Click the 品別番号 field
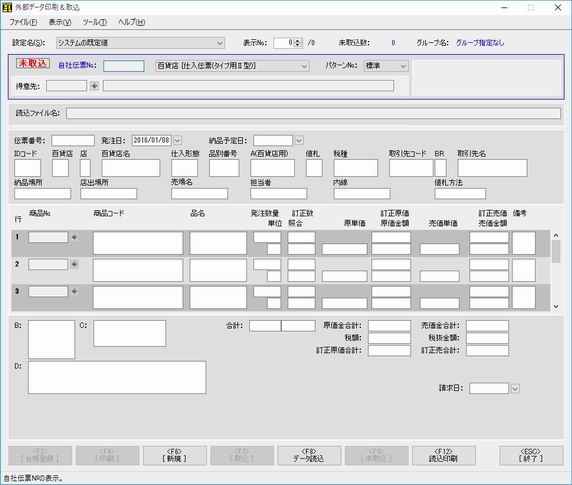This screenshot has height=485, width=572. tap(224, 168)
